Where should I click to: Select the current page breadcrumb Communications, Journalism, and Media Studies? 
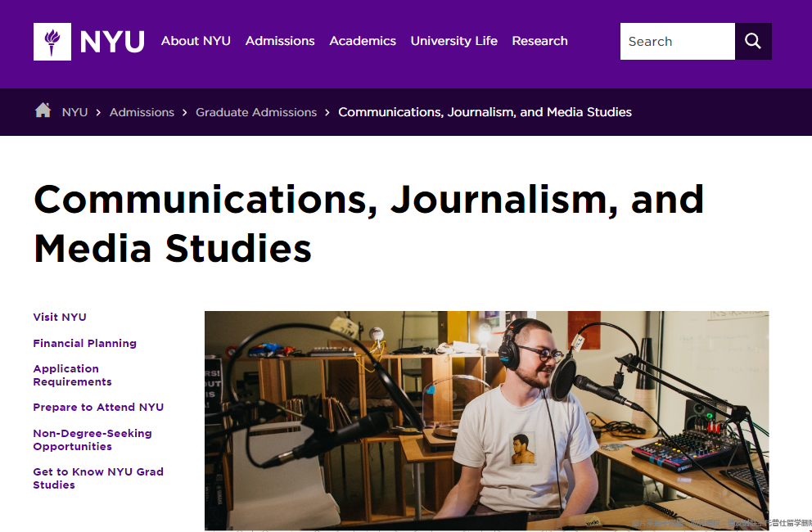[485, 112]
